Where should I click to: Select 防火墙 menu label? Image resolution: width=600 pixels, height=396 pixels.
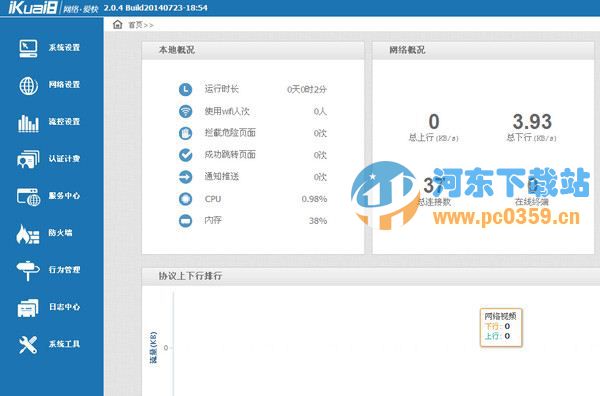tap(60, 233)
